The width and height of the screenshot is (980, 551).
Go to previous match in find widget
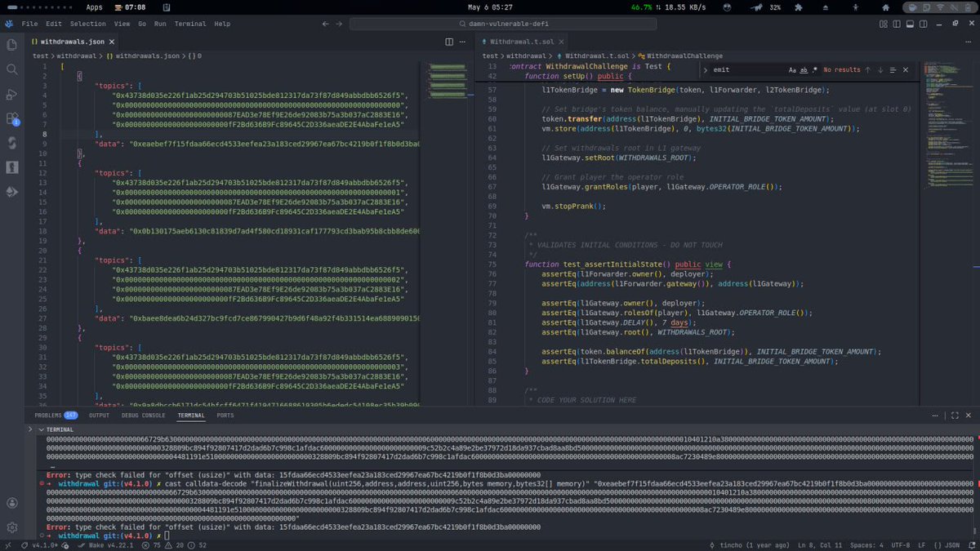click(867, 70)
